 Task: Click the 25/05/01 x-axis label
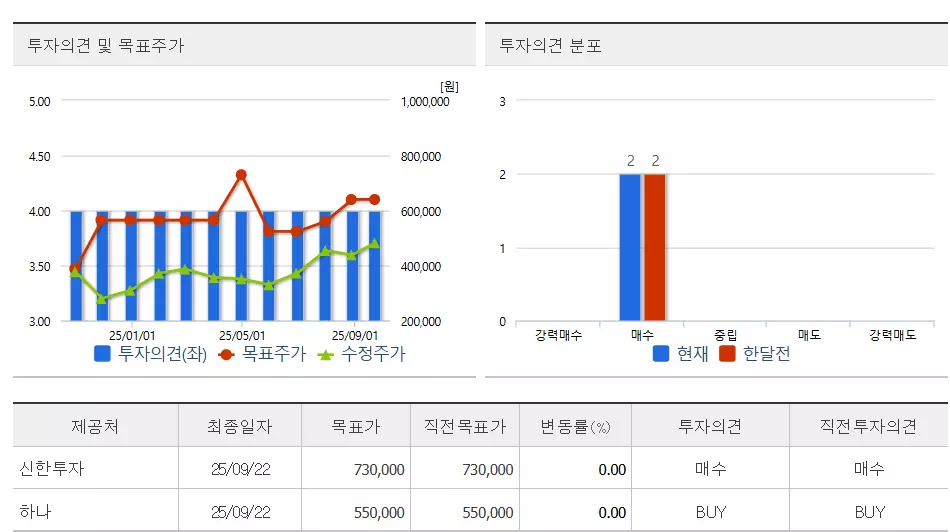coord(242,335)
